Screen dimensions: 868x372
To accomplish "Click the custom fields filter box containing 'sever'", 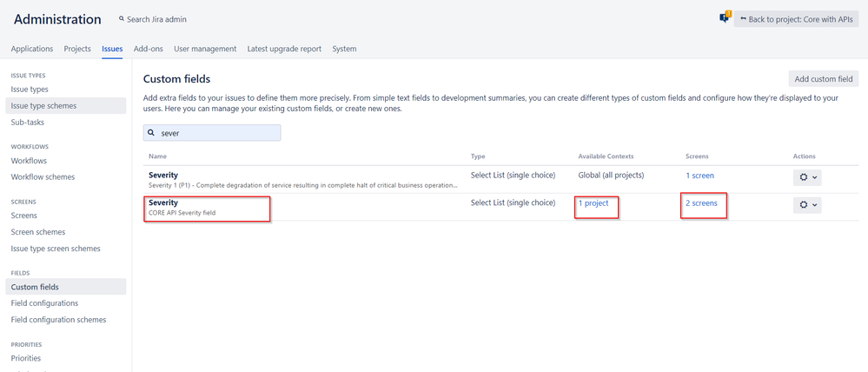I will pos(212,133).
